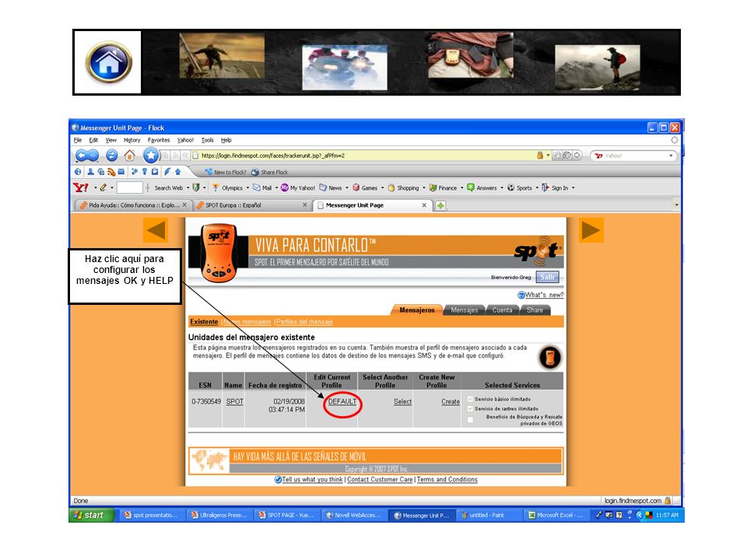Click the blog editor quill icon in Flock toolbar
This screenshot has height=560, width=747.
[167, 171]
